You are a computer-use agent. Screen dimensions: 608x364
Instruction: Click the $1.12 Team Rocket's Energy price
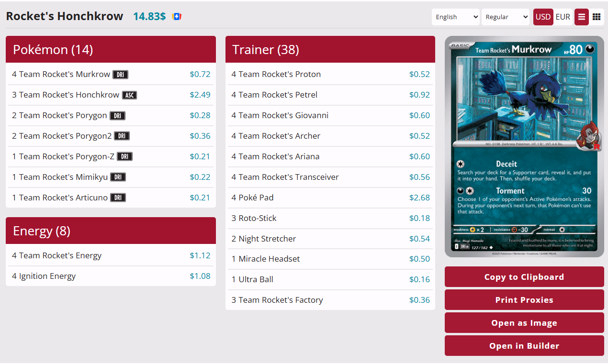pos(200,256)
